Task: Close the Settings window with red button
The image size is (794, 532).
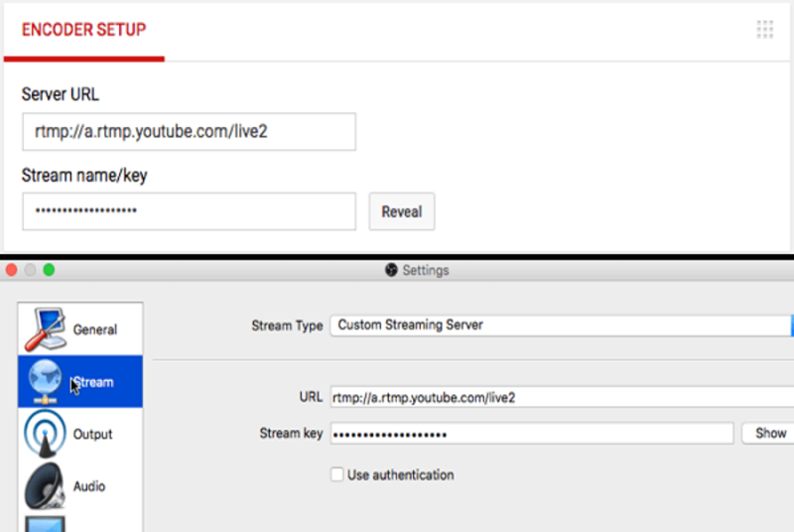Action: [11, 270]
